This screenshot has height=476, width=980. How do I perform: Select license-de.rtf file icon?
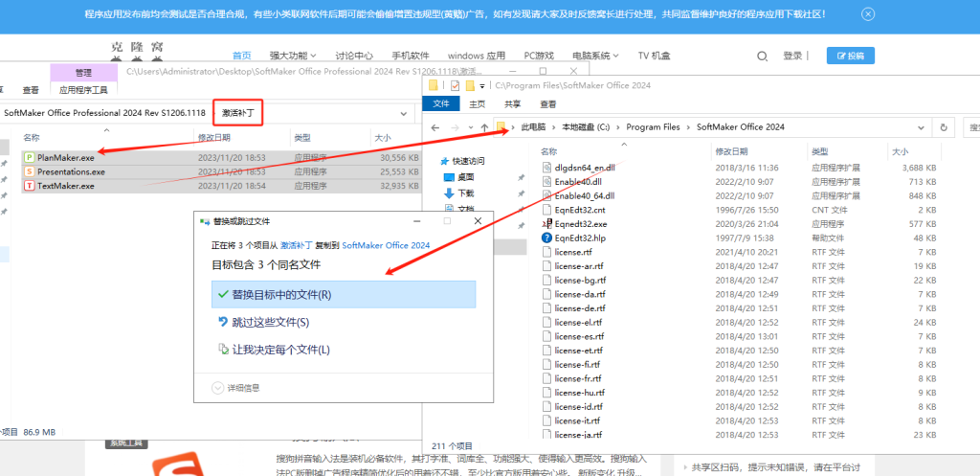[x=546, y=308]
